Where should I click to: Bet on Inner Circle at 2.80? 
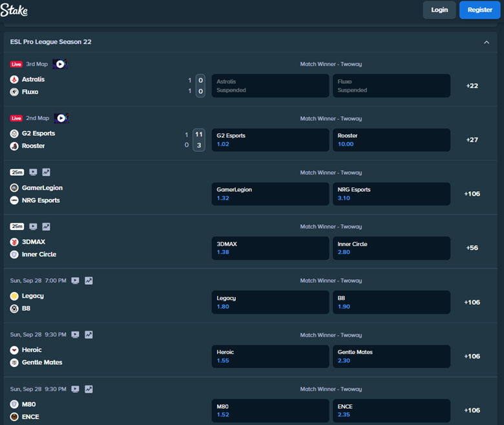pyautogui.click(x=392, y=248)
